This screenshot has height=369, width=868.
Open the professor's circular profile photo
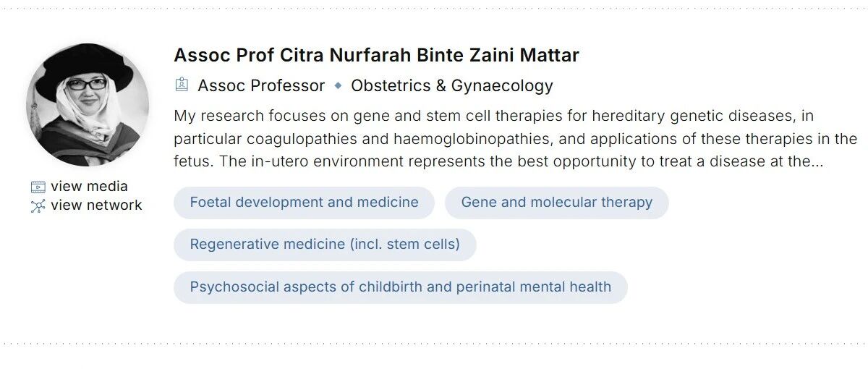pos(88,105)
